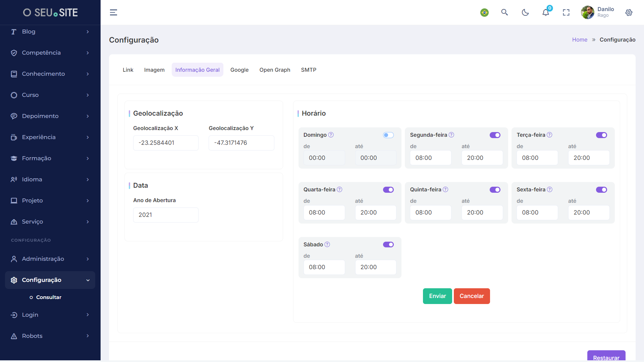Viewport: 644px width, 362px height.
Task: Disable the Sábado schedule toggle
Action: 388,244
